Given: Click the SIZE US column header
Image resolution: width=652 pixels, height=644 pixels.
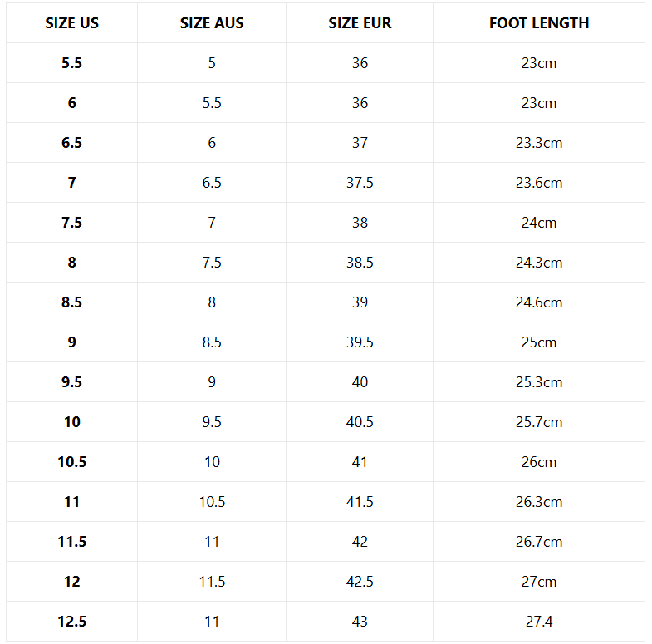Looking at the screenshot, I should [x=72, y=23].
